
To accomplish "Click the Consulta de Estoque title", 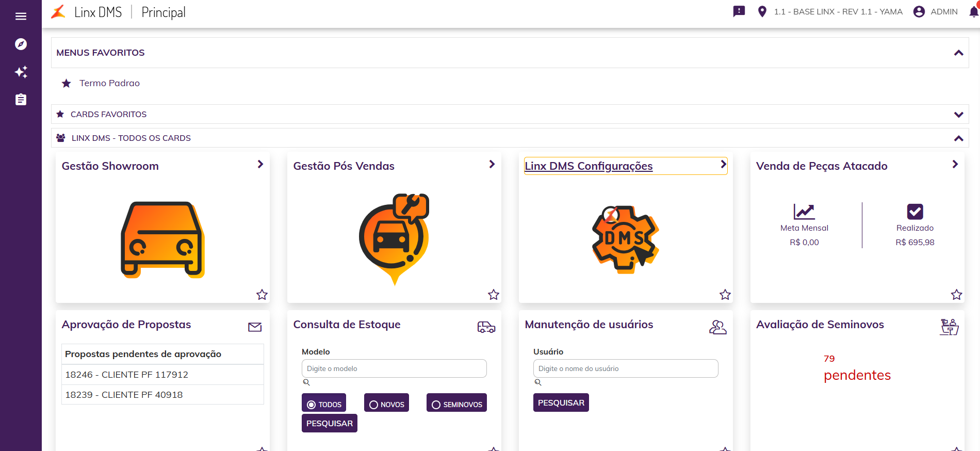I will pos(347,325).
